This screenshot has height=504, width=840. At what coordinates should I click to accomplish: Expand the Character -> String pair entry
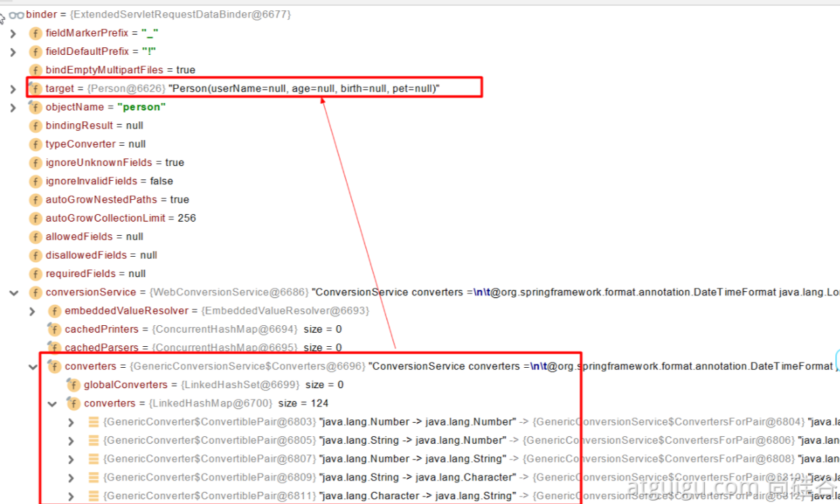pos(71,496)
